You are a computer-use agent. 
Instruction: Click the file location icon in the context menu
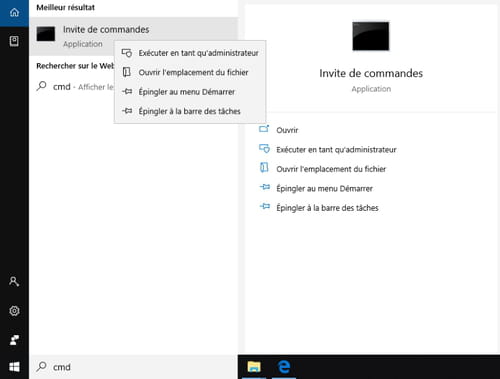click(x=127, y=72)
